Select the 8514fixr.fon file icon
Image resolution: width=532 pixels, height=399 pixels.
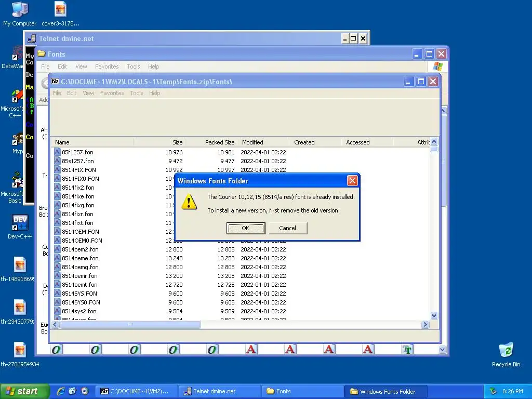click(57, 214)
